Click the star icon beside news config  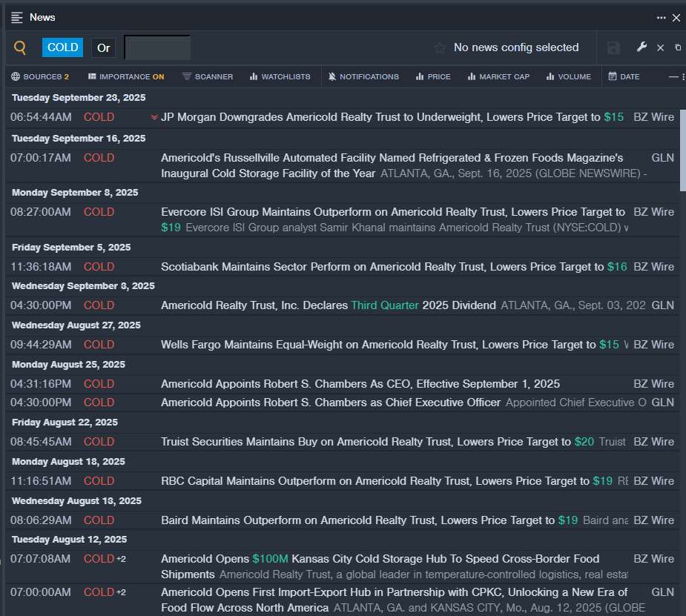(x=440, y=47)
